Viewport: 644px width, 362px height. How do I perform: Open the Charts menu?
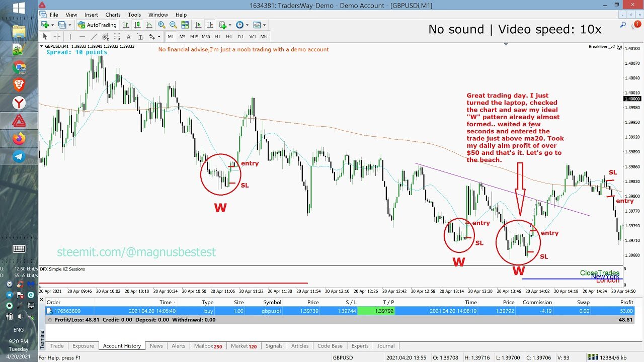point(113,15)
